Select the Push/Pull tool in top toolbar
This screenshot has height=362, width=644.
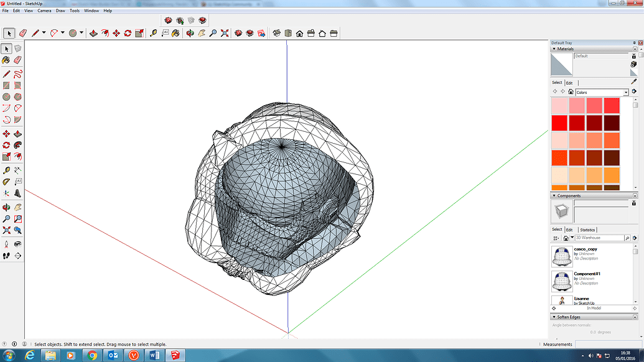point(93,33)
